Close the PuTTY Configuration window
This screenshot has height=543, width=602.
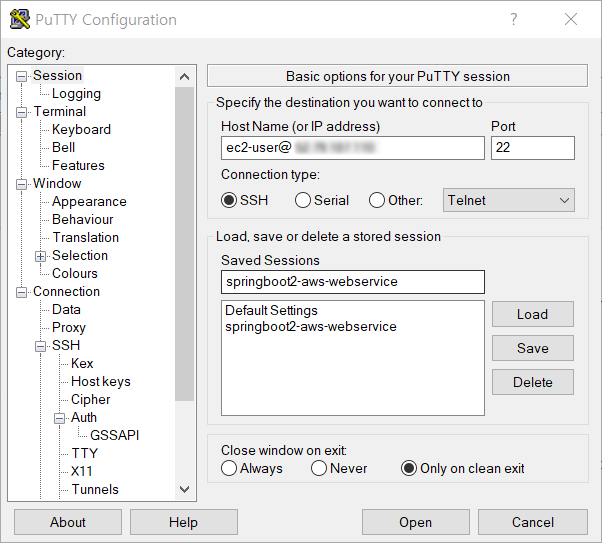point(571,19)
